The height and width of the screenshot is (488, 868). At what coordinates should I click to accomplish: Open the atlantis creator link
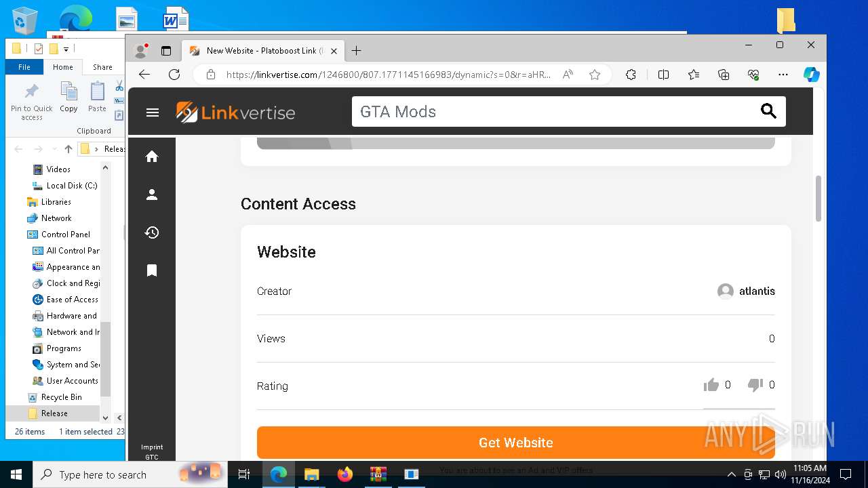click(x=757, y=291)
